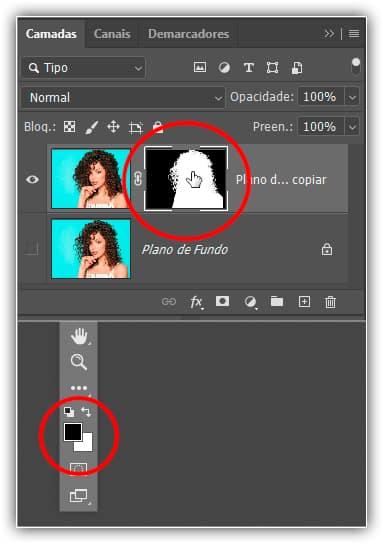Select the Plano de Fundo thumbnail
The height and width of the screenshot is (544, 383).
pos(91,249)
